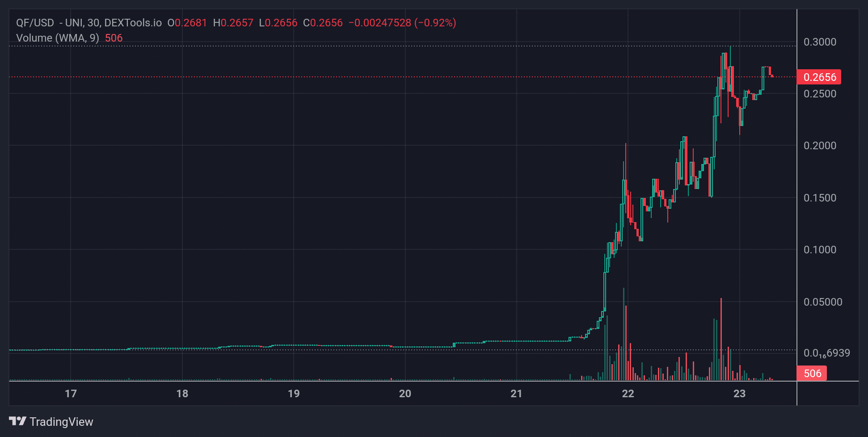The height and width of the screenshot is (437, 868).
Task: Click the volume value tag 506
Action: click(812, 374)
